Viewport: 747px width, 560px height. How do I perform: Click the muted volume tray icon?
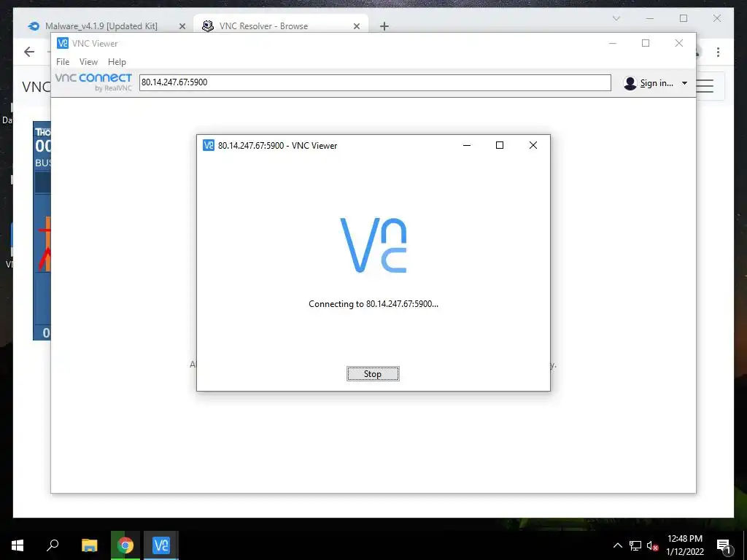pyautogui.click(x=653, y=545)
